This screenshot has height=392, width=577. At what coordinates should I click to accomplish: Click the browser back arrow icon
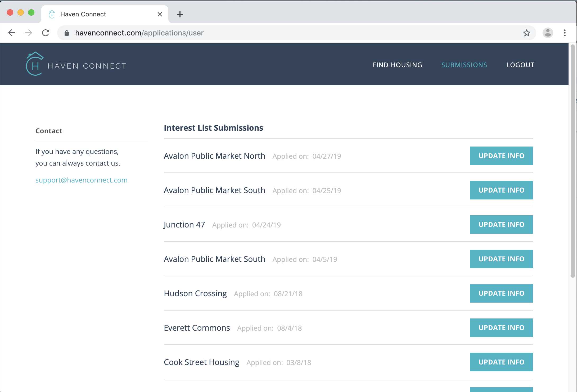tap(11, 33)
